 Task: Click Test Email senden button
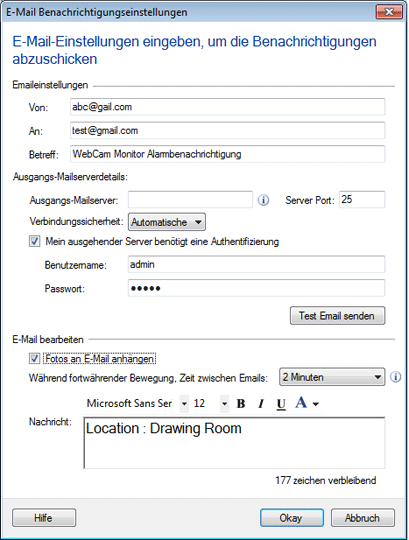(x=337, y=316)
